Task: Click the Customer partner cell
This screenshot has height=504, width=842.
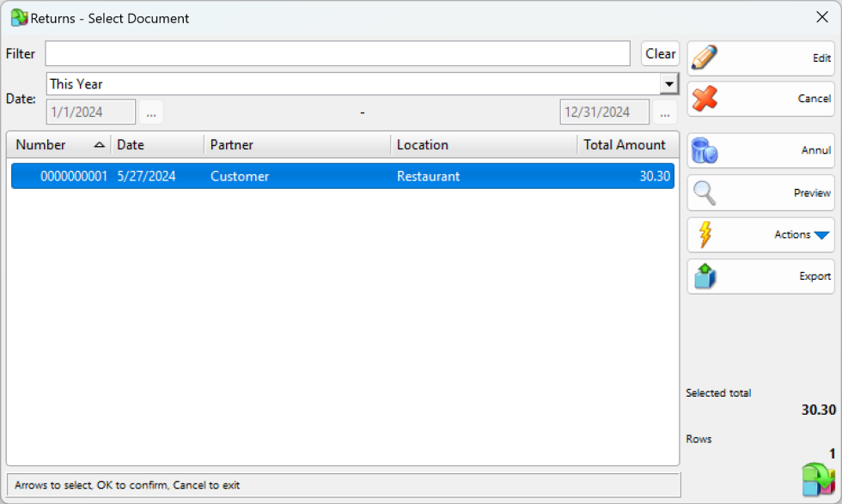Action: click(240, 177)
